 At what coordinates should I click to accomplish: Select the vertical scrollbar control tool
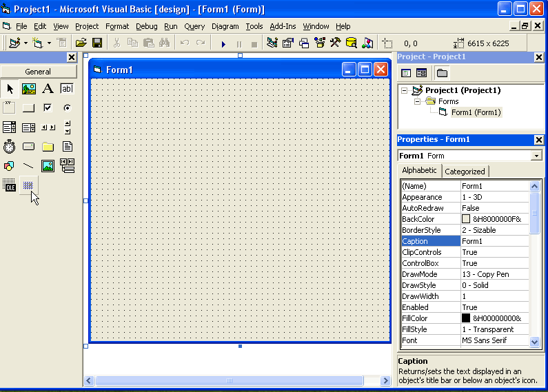tap(67, 127)
